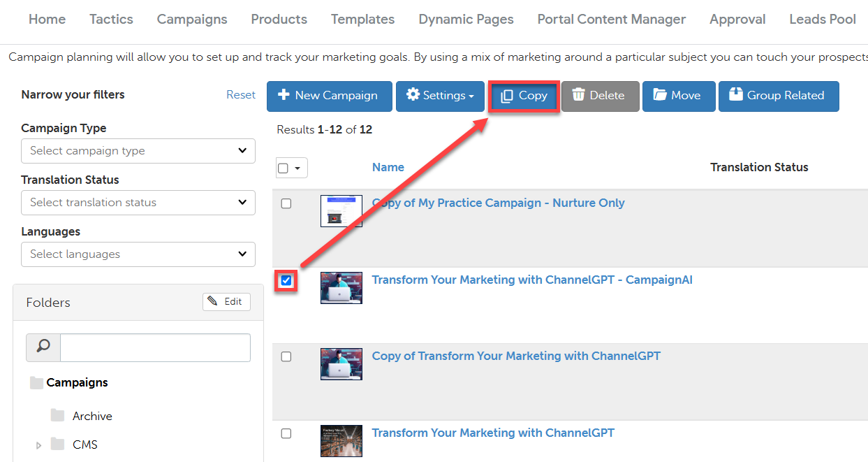The width and height of the screenshot is (868, 462).
Task: Check Copy of My Practice Campaign row checkbox
Action: point(286,203)
